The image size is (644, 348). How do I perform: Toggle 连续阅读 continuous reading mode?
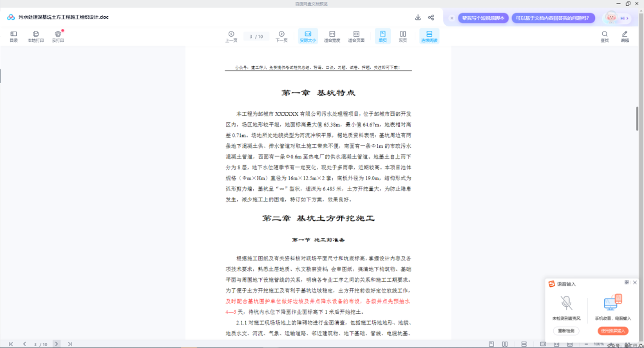pyautogui.click(x=429, y=36)
